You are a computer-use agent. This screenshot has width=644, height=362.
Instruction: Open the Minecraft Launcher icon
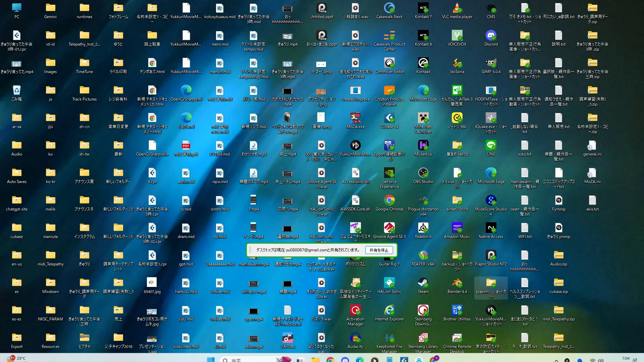coord(423,118)
